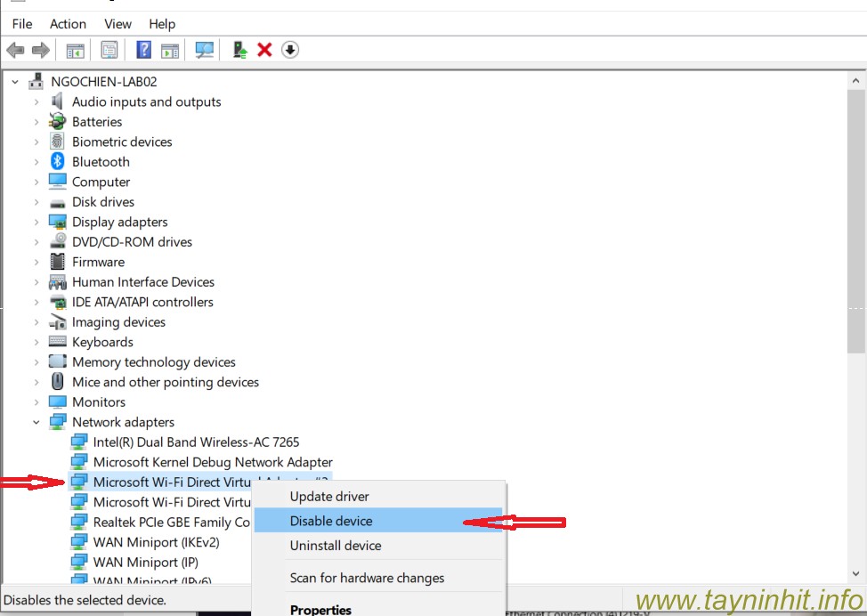Viewport: 867px width, 616px height.
Task: Click Uninstall device in the context menu
Action: [x=336, y=546]
